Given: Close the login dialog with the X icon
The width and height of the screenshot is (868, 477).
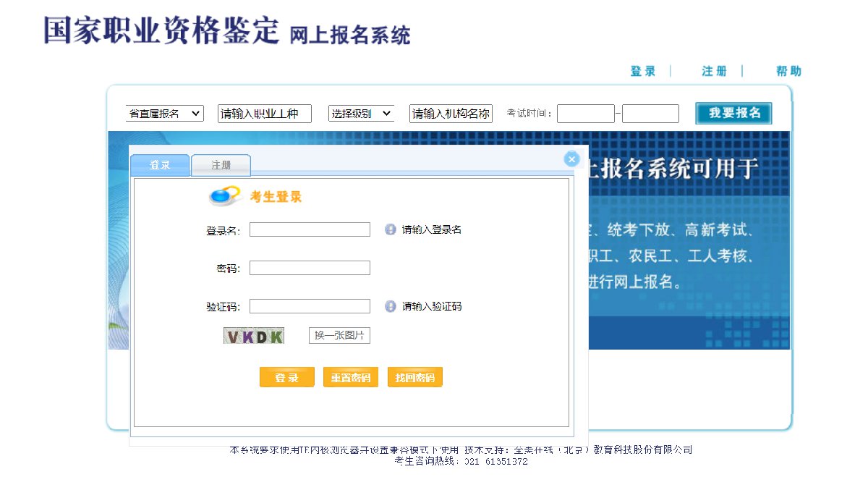Looking at the screenshot, I should point(571,159).
